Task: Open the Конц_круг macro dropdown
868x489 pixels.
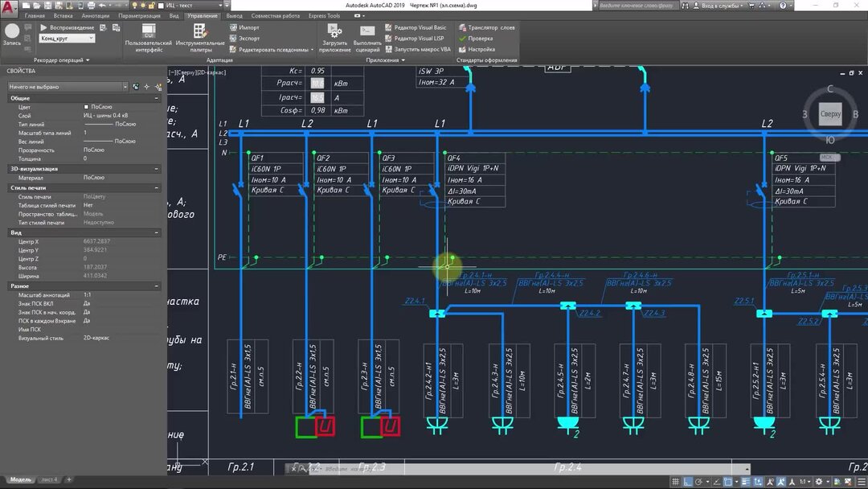Action: coord(67,39)
